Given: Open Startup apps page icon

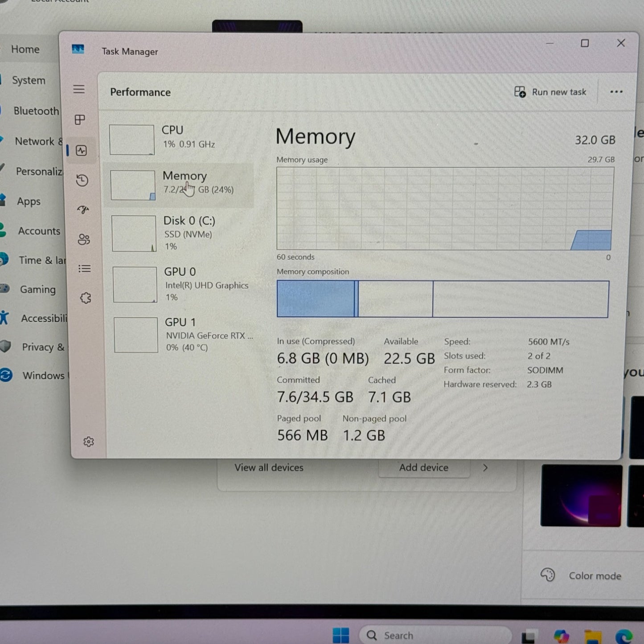Looking at the screenshot, I should pos(83,209).
